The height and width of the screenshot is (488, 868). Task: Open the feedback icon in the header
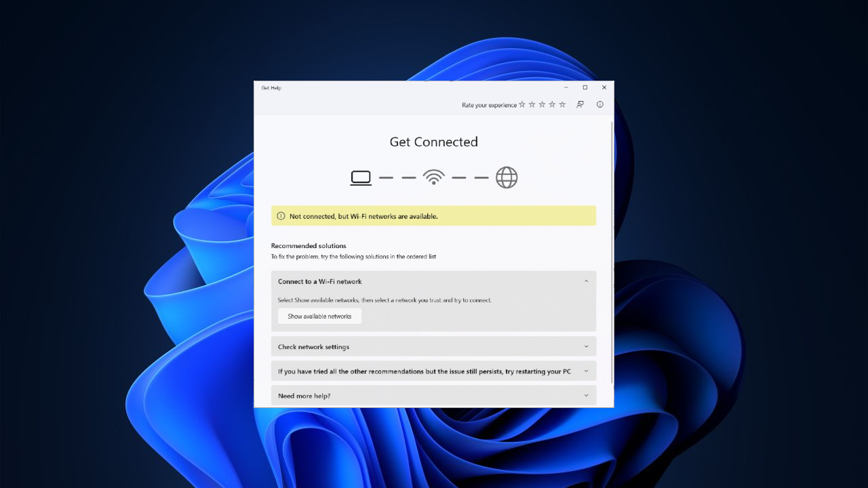(x=580, y=104)
